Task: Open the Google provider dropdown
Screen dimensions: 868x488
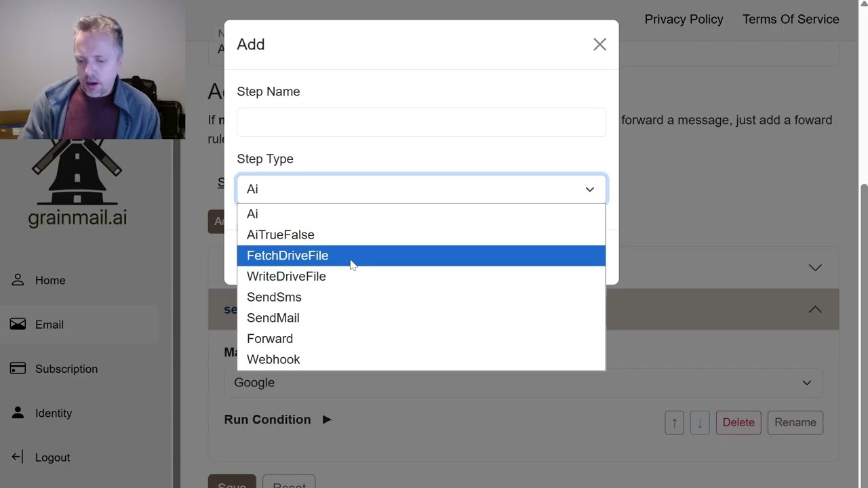Action: click(x=523, y=383)
